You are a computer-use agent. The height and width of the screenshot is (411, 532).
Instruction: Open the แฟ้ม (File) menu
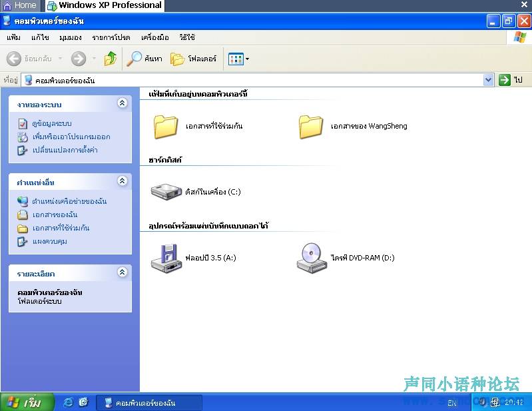pos(13,37)
